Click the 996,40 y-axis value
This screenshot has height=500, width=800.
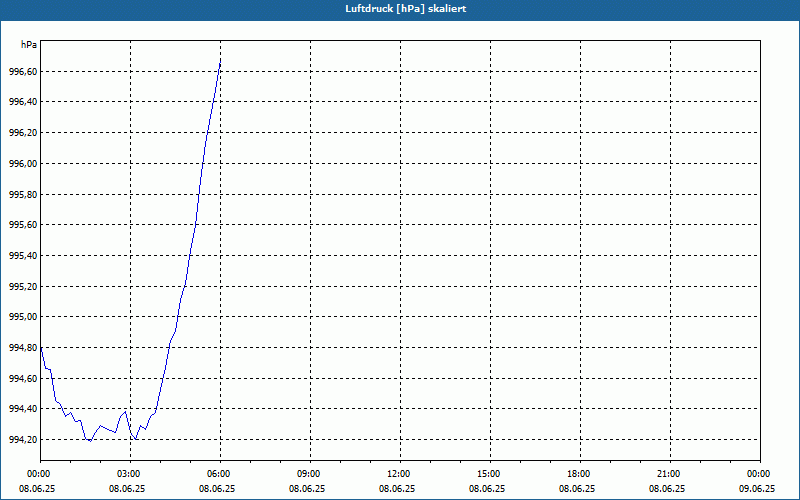click(x=23, y=102)
